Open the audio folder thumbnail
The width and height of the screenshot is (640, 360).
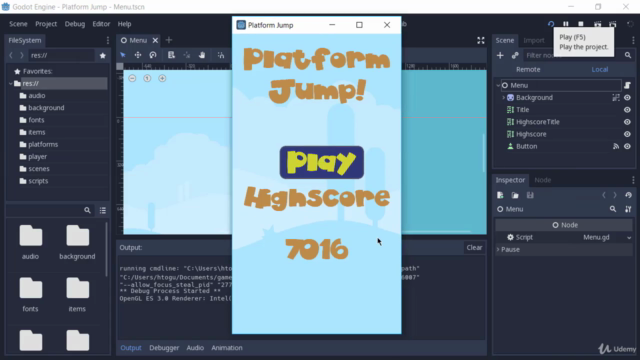pos(31,242)
